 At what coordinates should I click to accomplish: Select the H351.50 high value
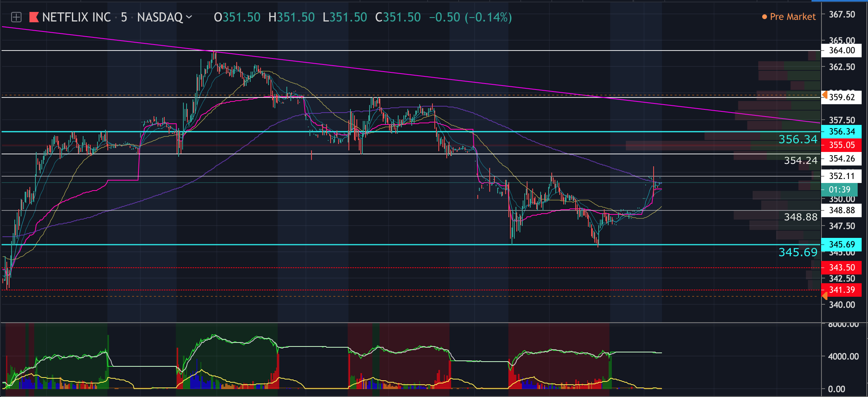click(292, 17)
